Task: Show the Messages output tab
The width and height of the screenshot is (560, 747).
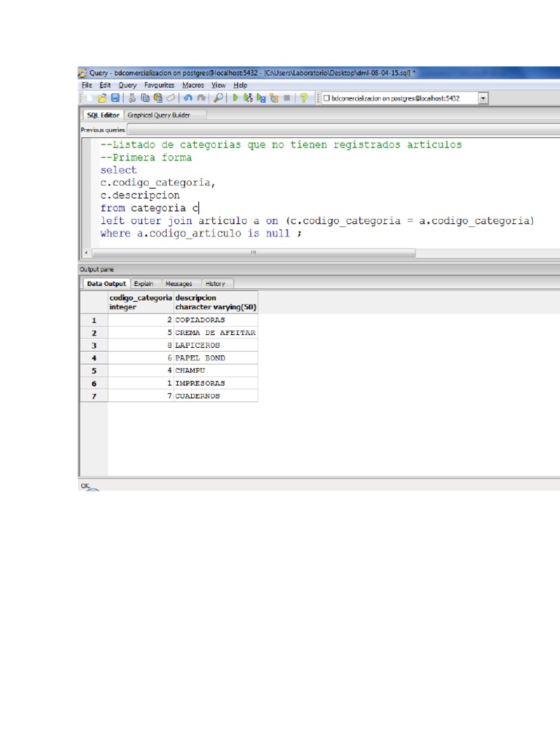Action: (x=179, y=284)
